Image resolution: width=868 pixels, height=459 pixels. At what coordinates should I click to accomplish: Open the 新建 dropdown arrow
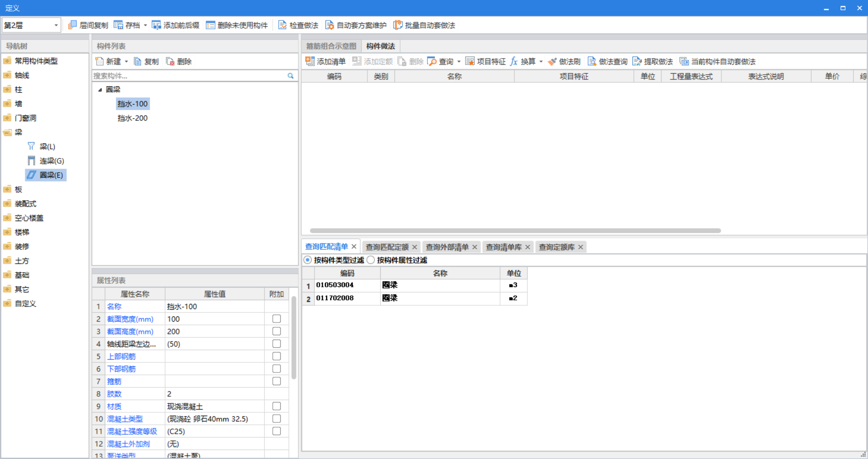coord(126,61)
